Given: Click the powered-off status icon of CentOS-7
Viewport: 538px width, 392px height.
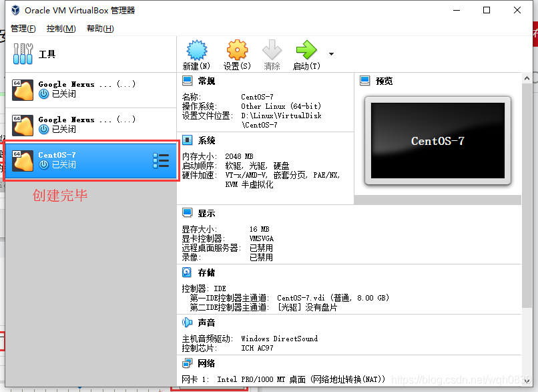Looking at the screenshot, I should tap(43, 165).
